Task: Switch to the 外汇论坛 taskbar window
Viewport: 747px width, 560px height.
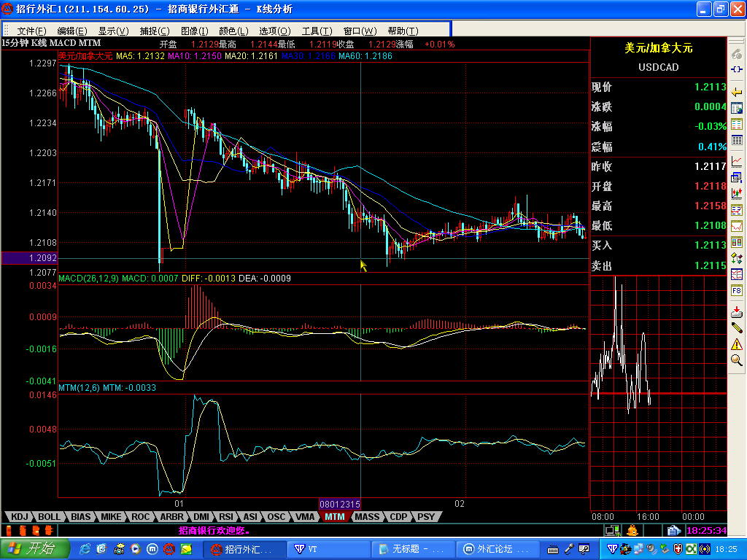Action: click(x=498, y=549)
